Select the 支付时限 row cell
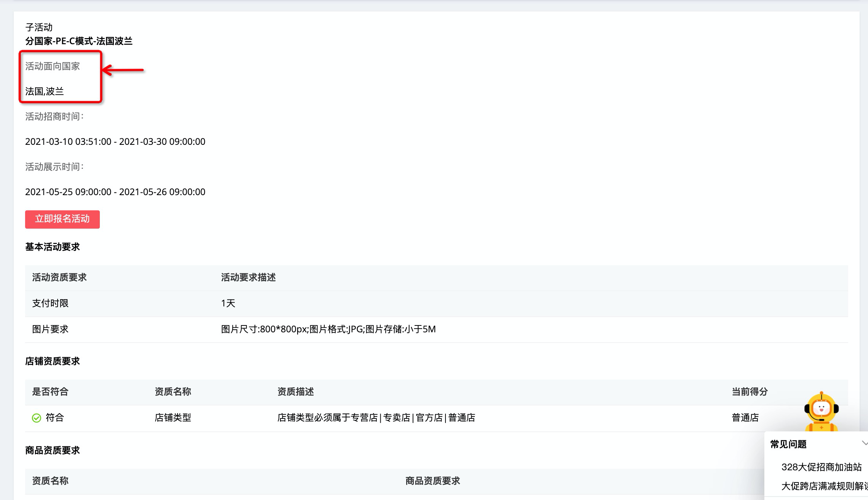The height and width of the screenshot is (500, 868). point(50,303)
